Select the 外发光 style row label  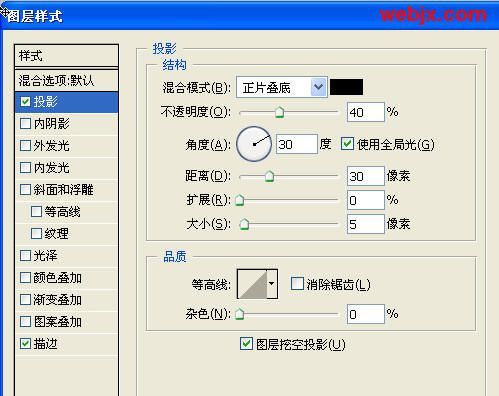point(52,146)
